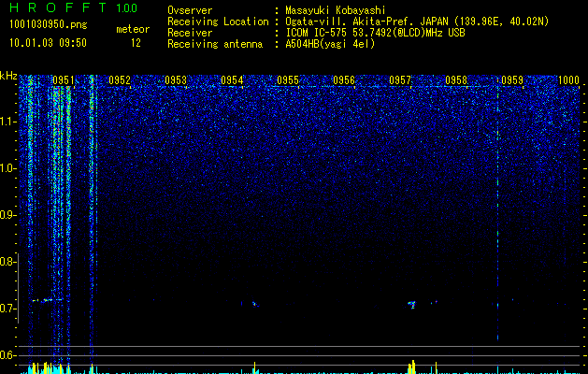Click the small meteor echo near 0954
The image size is (588, 374).
tap(254, 304)
